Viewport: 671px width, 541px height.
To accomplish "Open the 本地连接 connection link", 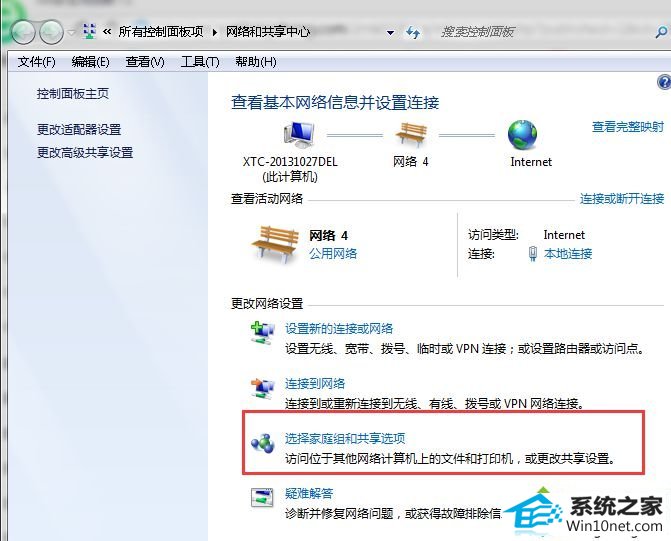I will point(567,254).
